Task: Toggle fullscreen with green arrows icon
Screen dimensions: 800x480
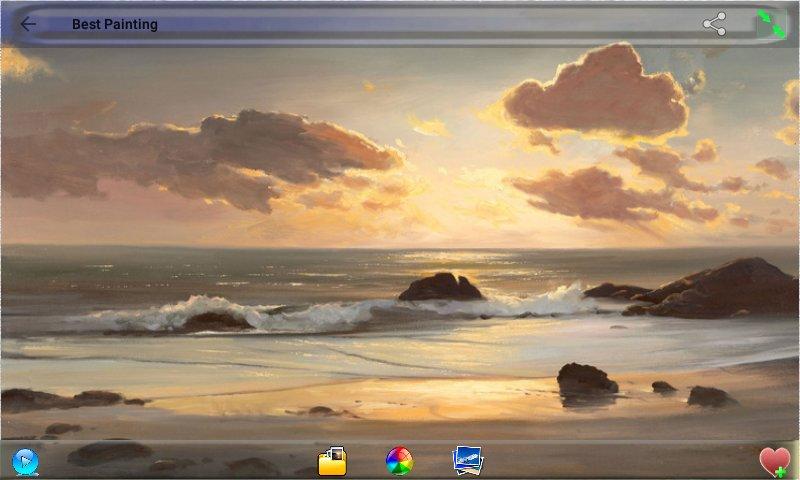Action: (771, 24)
